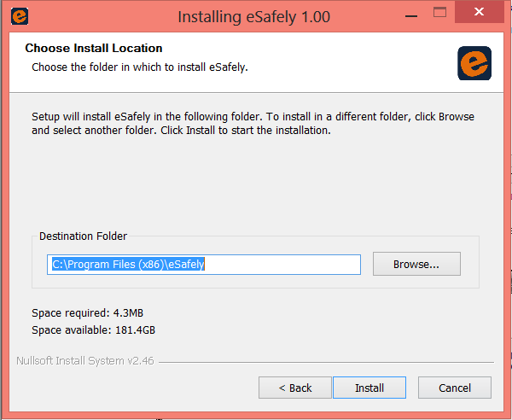
Task: Maximize the installer window
Action: tap(439, 13)
